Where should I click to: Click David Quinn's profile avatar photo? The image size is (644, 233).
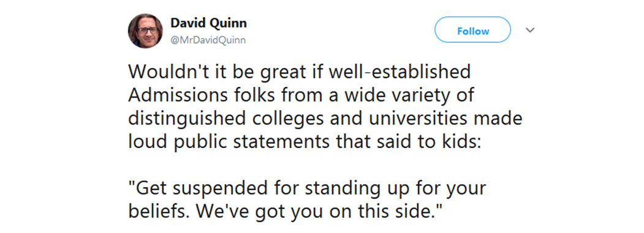pyautogui.click(x=145, y=31)
